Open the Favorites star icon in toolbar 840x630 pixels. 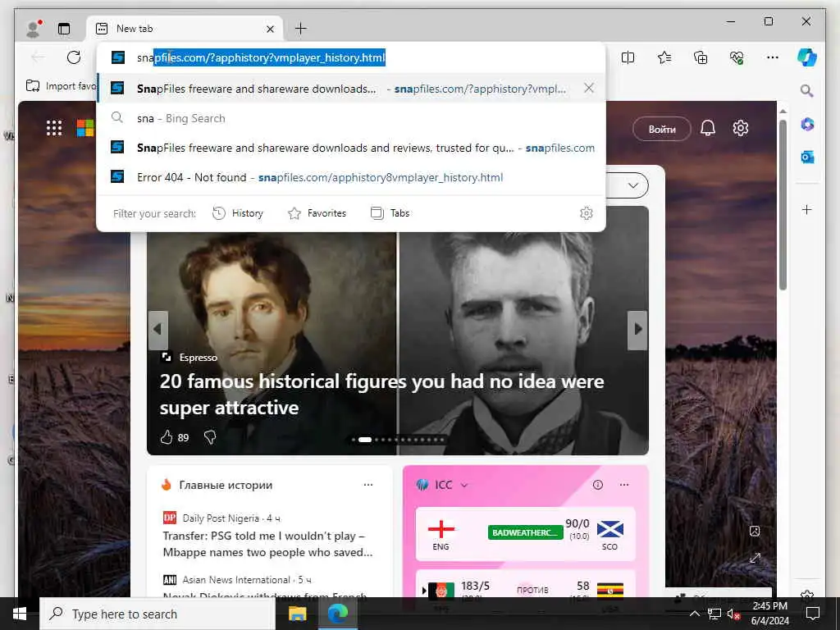tap(664, 57)
